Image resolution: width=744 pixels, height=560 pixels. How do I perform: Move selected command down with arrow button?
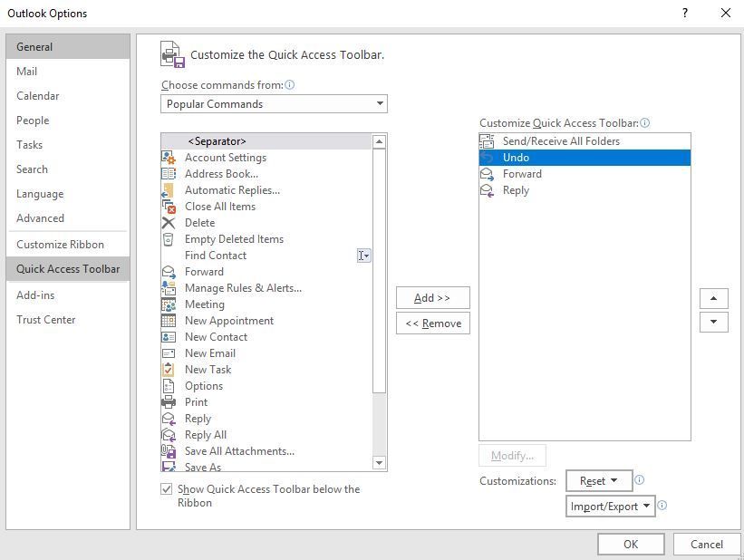(713, 322)
